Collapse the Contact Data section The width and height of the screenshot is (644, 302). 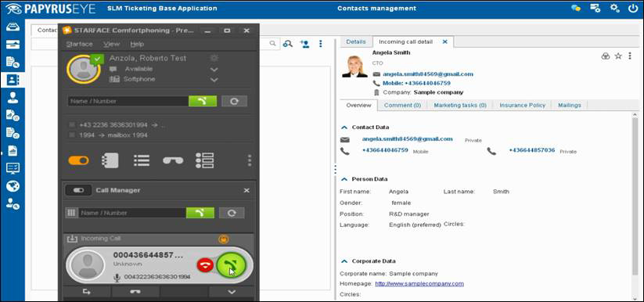click(x=344, y=128)
